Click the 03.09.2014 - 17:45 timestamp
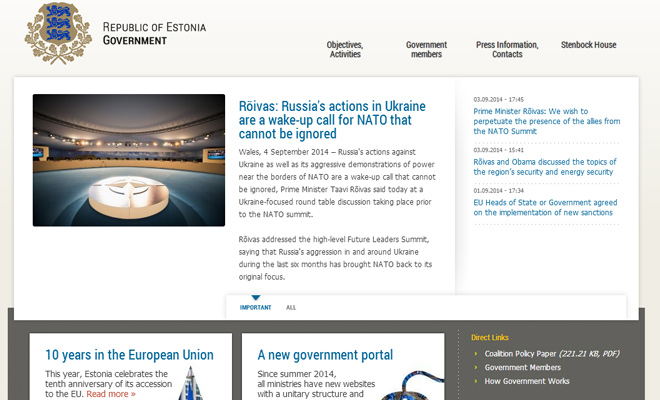This screenshot has width=660, height=400. tap(498, 99)
